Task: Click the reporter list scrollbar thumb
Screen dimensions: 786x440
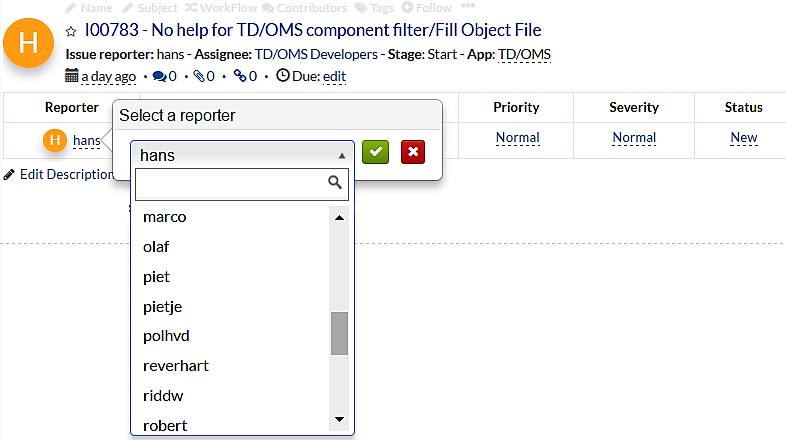Action: pos(339,333)
